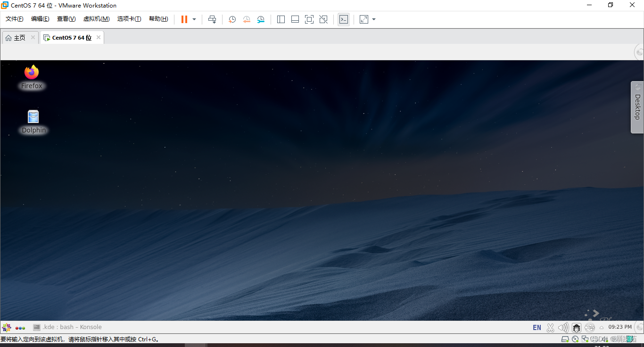
Task: Open the snapshot manager
Action: point(261,19)
